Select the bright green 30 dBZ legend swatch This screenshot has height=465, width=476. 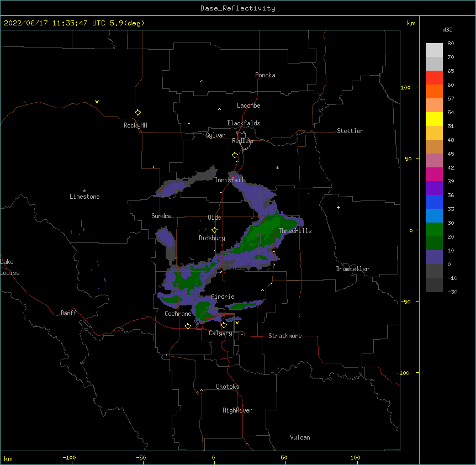434,230
